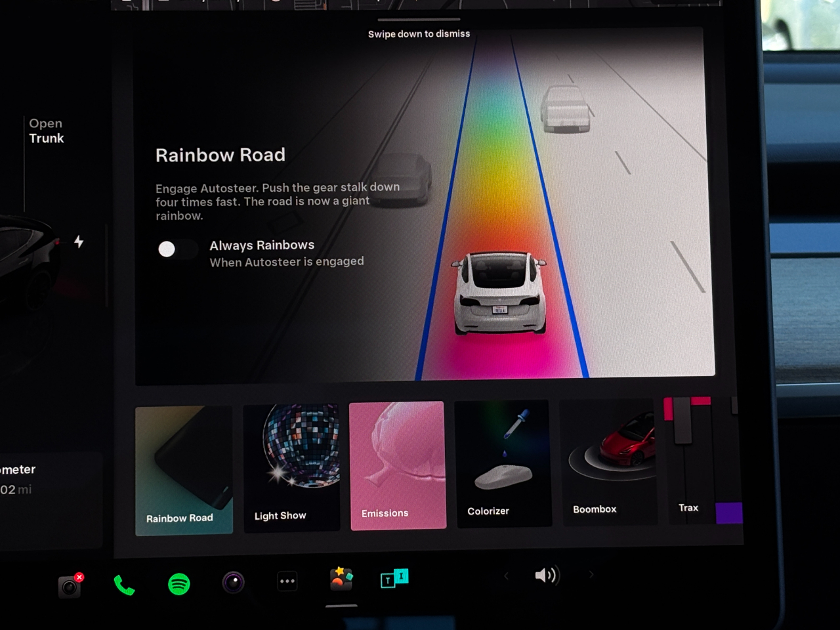Select the Rainbow Road tile
The image size is (840, 630).
pyautogui.click(x=184, y=470)
